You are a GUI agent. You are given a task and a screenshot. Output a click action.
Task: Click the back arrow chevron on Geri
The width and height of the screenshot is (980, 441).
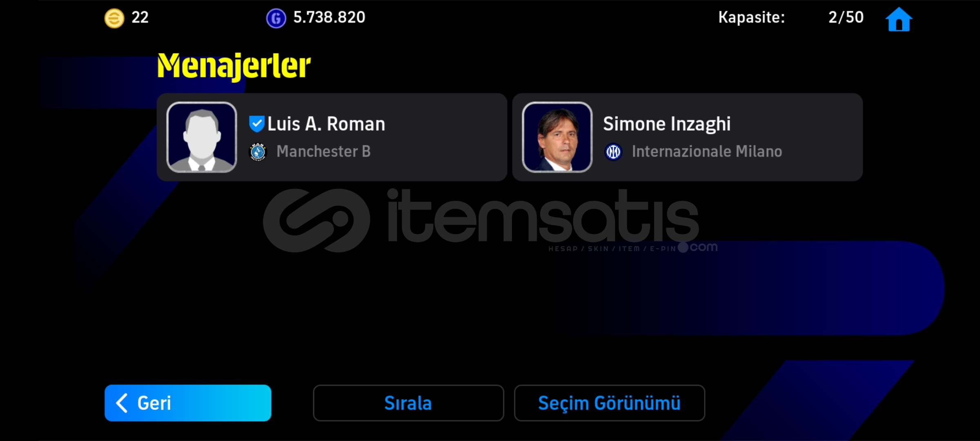pos(122,403)
